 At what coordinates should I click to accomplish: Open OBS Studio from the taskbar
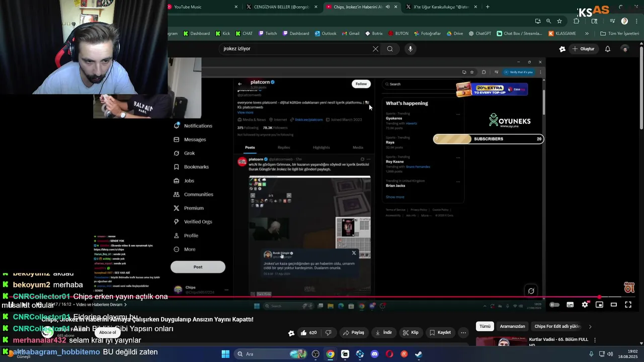tap(315, 354)
